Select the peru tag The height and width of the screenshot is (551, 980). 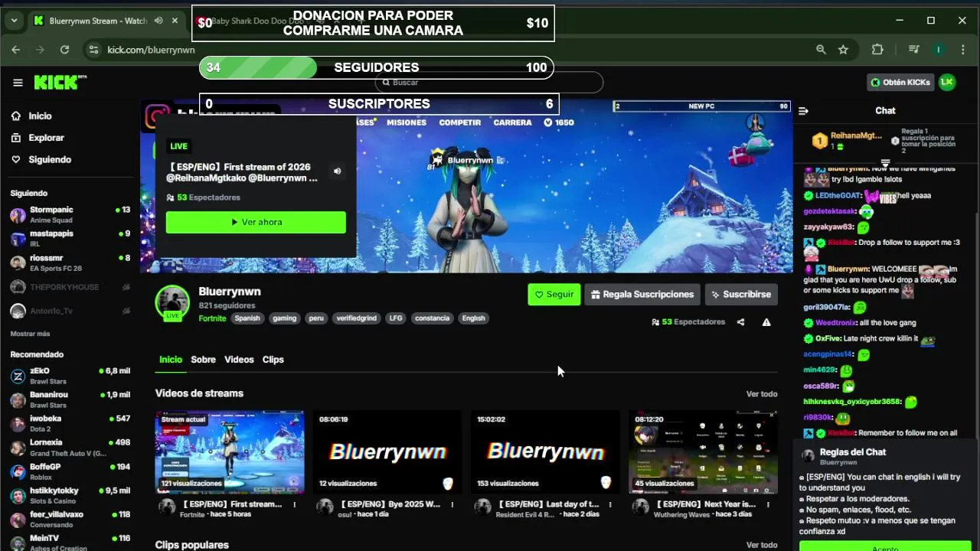coord(316,318)
